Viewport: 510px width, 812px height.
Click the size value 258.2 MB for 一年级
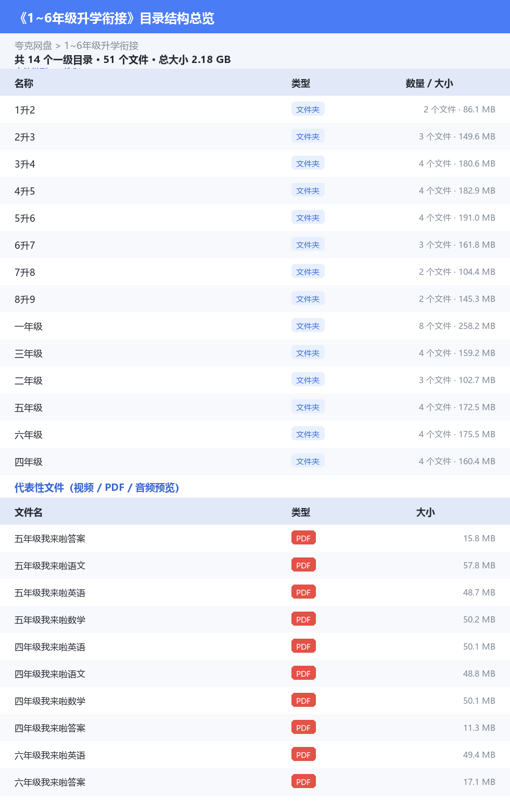[x=477, y=326]
